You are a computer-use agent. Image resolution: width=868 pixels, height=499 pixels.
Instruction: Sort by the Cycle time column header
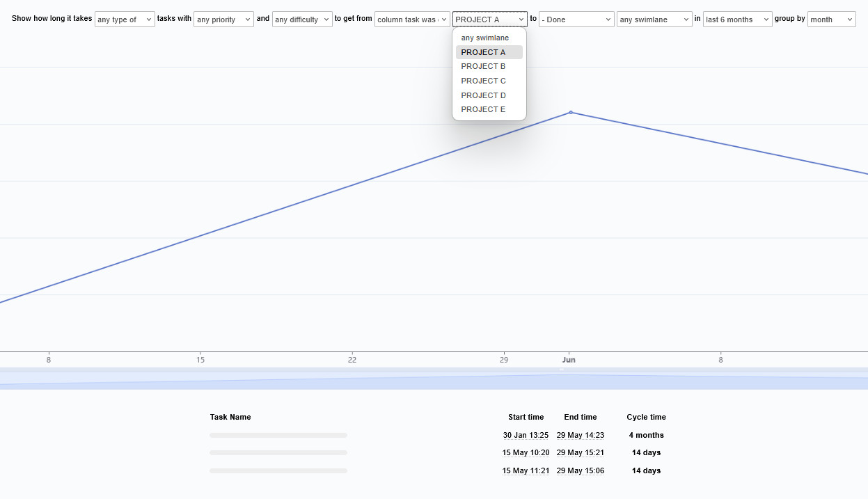(646, 417)
